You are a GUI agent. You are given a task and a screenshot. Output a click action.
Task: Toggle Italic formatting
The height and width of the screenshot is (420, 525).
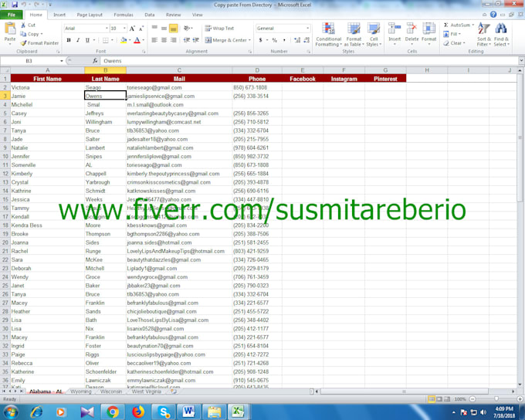78,40
